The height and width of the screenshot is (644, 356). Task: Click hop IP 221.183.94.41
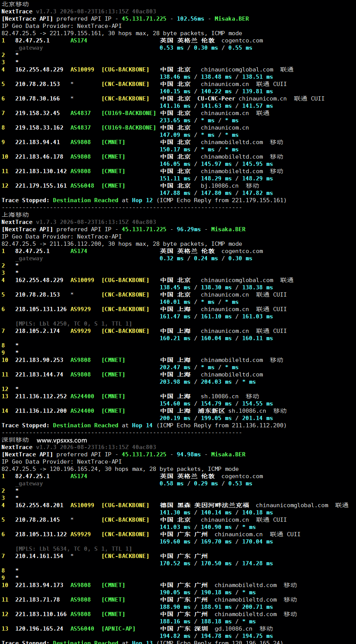click(x=37, y=142)
